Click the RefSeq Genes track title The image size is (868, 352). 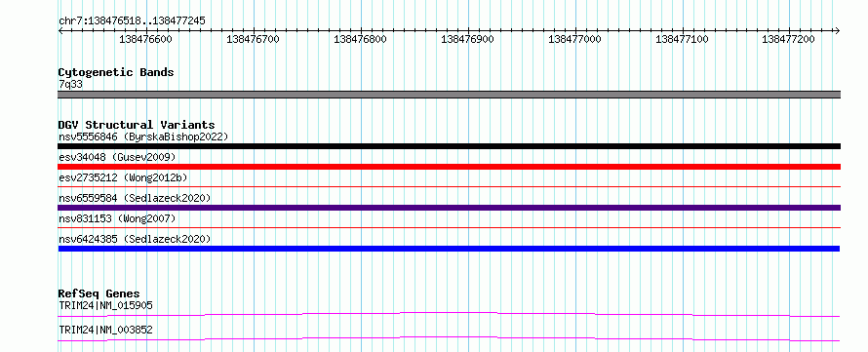tap(99, 293)
